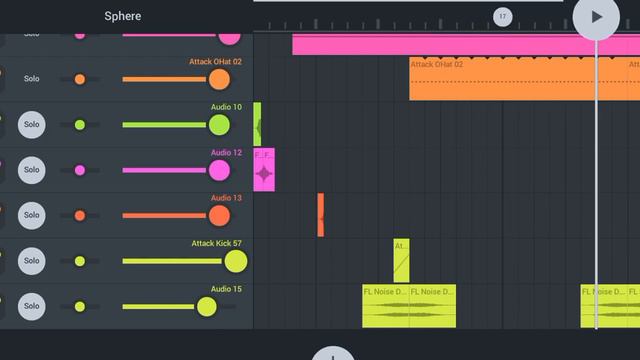
Task: Select the second FL Noise D clip
Action: click(x=433, y=306)
